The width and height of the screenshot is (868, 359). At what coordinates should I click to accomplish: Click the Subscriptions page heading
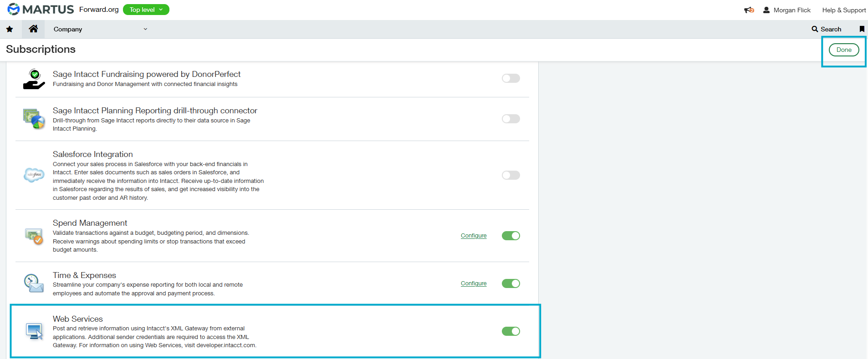[41, 49]
